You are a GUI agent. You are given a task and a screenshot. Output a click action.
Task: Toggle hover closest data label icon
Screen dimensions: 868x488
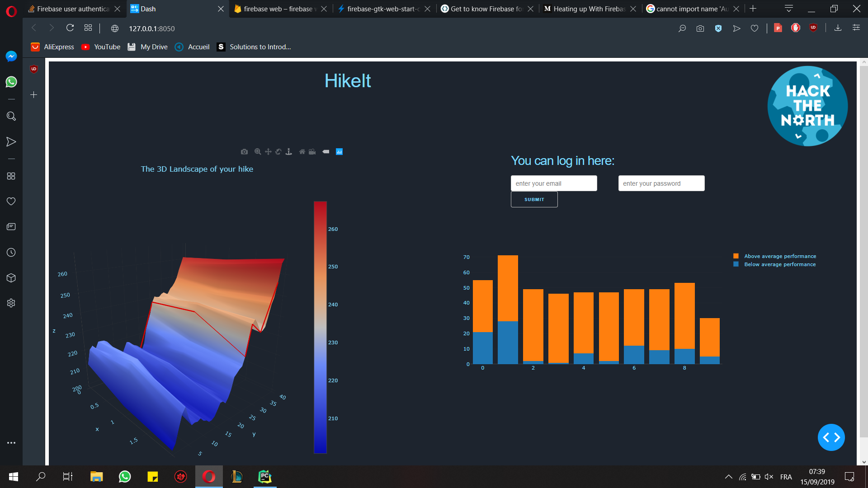325,152
